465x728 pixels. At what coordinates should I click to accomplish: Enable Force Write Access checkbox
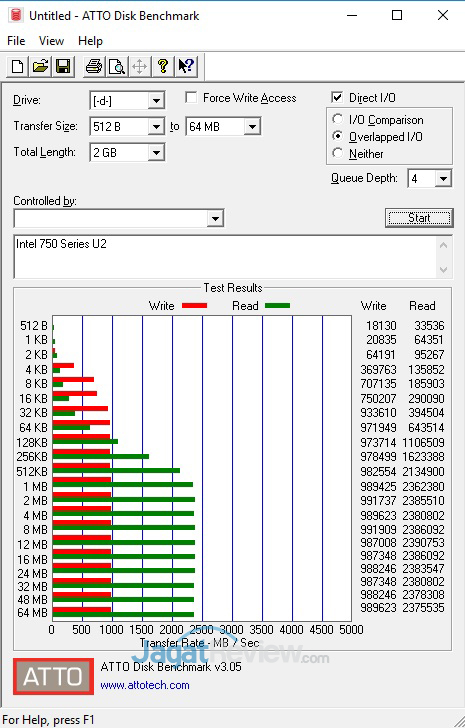click(x=191, y=98)
